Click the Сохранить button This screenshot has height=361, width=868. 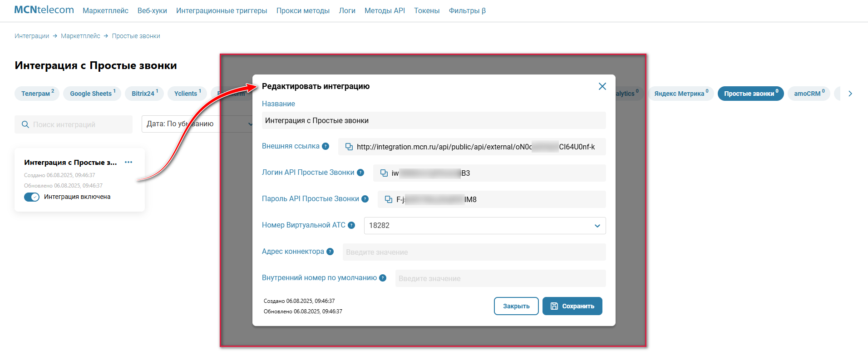coord(572,306)
